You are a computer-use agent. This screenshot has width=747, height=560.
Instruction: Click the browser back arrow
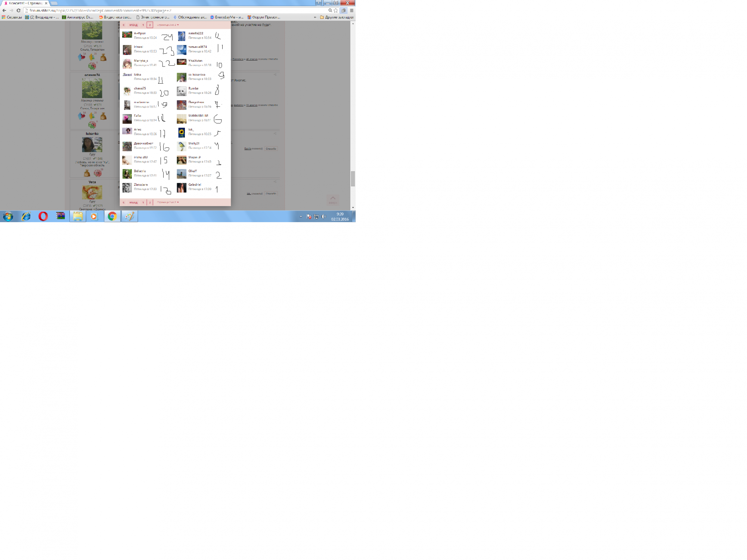tap(4, 10)
